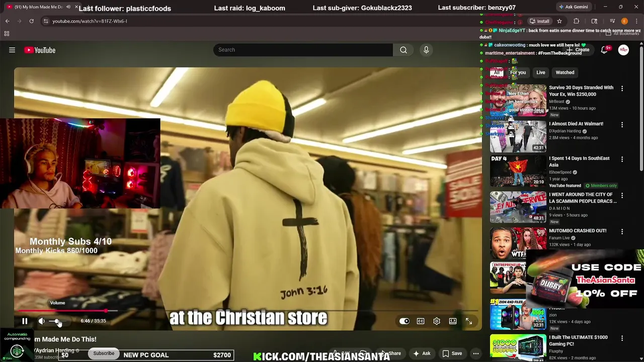Open the account avatar menu
This screenshot has width=644, height=362.
click(623, 50)
